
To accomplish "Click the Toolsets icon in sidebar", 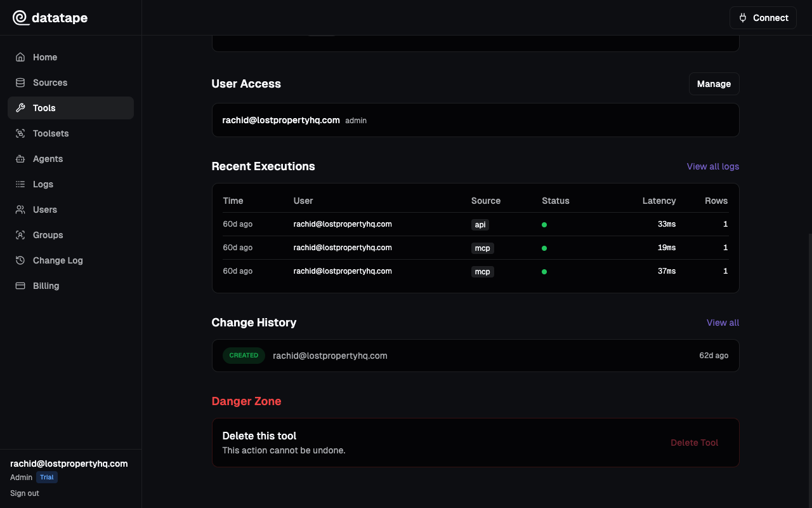I will tap(20, 133).
